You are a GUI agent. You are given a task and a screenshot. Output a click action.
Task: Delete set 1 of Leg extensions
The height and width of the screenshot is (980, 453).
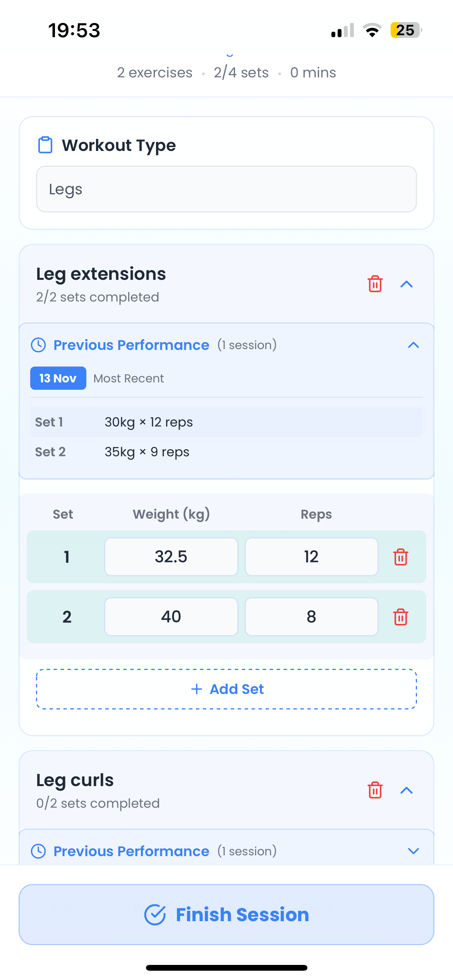pos(400,557)
